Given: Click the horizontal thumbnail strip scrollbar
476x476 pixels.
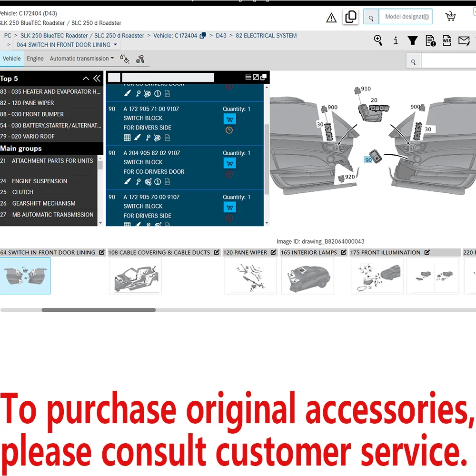Looking at the screenshot, I should (x=99, y=310).
